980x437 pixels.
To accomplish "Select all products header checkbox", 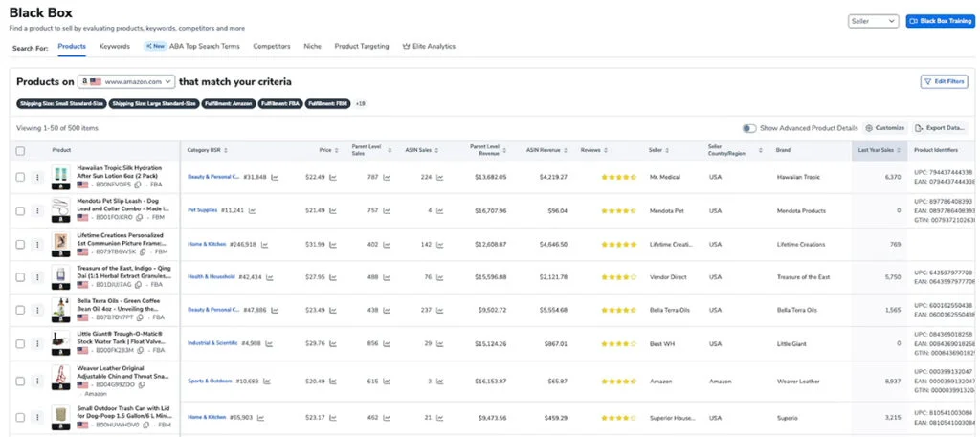I will (x=21, y=150).
